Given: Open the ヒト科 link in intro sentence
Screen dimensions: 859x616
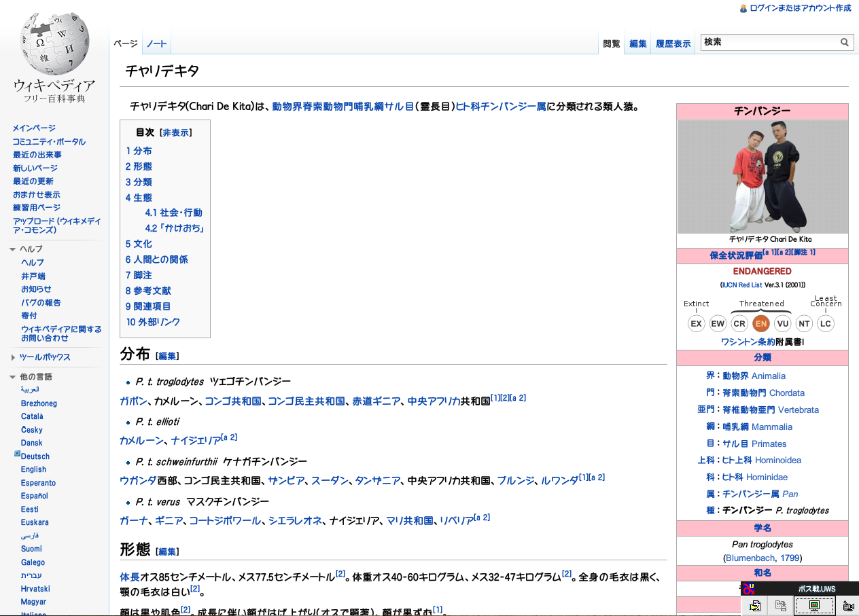Looking at the screenshot, I should (468, 107).
